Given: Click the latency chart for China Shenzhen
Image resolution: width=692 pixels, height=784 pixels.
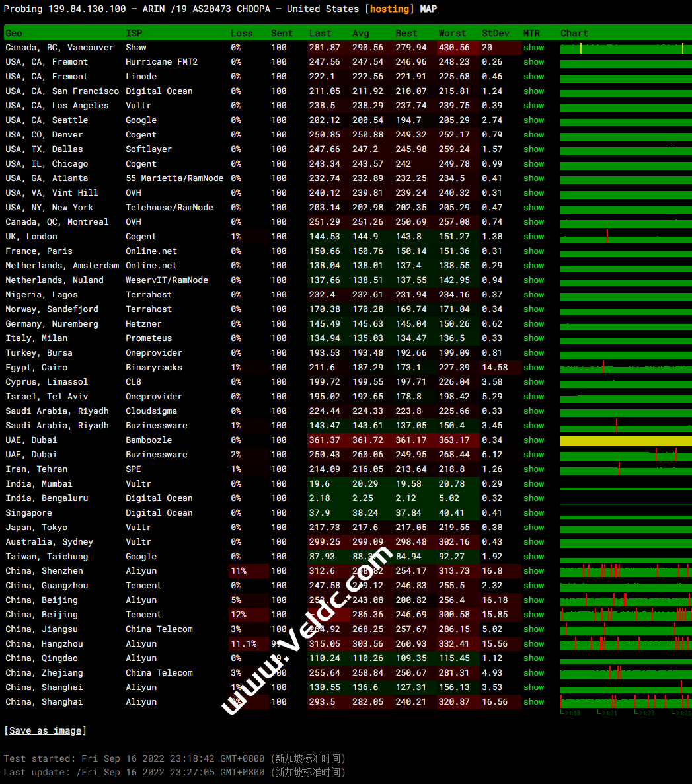Looking at the screenshot, I should pyautogui.click(x=625, y=571).
